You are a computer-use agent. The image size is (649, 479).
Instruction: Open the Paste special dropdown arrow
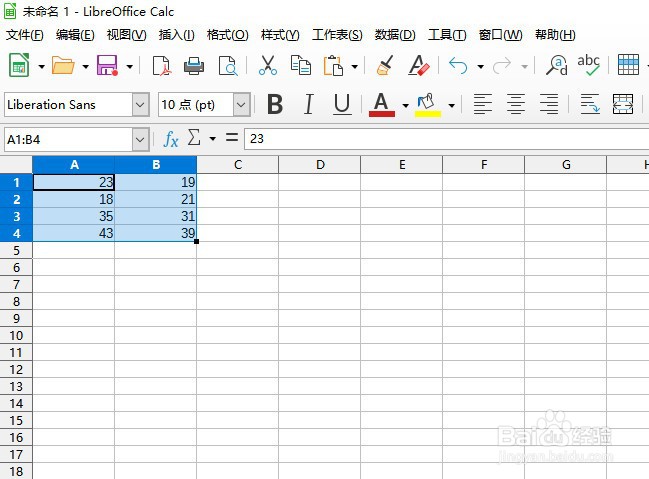coord(355,66)
